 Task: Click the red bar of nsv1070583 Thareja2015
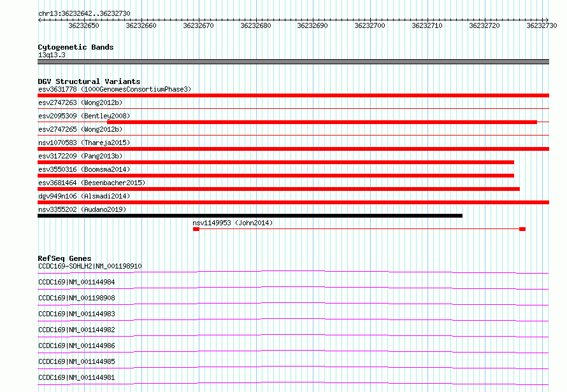(x=293, y=149)
